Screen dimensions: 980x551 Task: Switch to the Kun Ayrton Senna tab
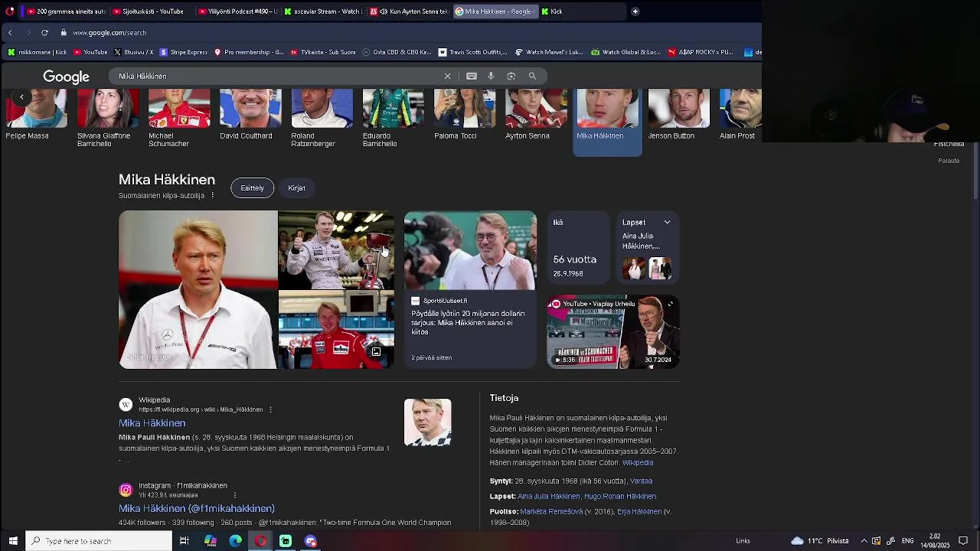click(410, 11)
